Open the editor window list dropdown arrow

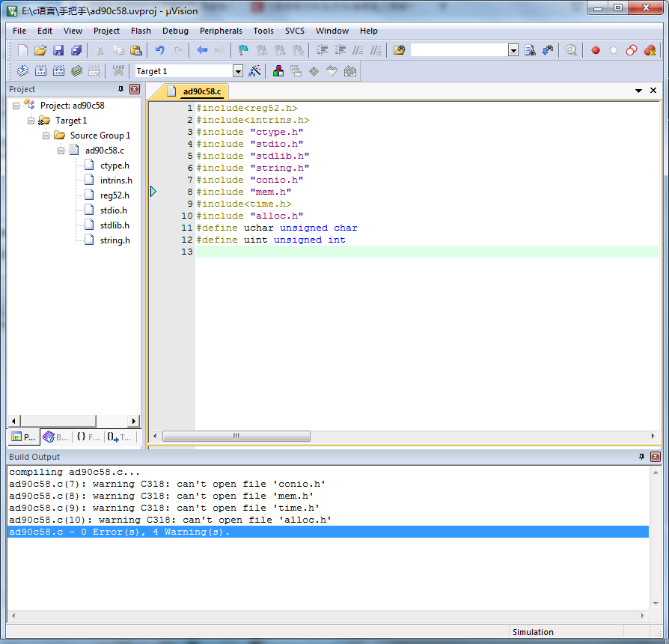(639, 91)
